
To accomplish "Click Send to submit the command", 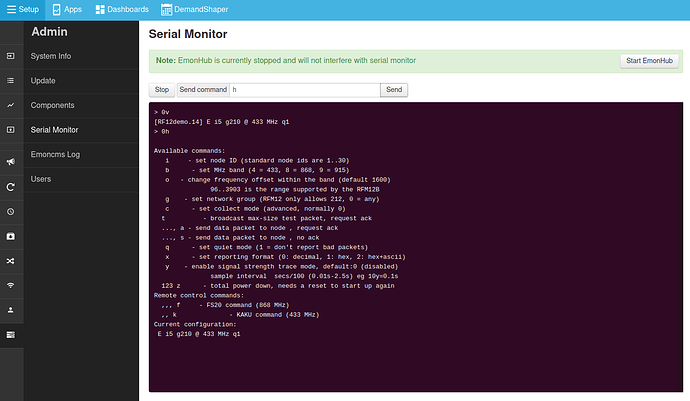I will pos(394,90).
